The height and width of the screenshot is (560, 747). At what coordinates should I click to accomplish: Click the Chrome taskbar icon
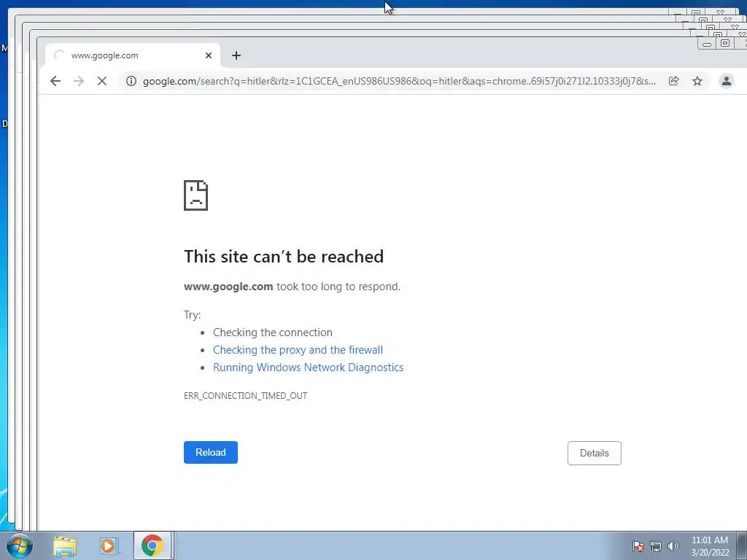152,545
